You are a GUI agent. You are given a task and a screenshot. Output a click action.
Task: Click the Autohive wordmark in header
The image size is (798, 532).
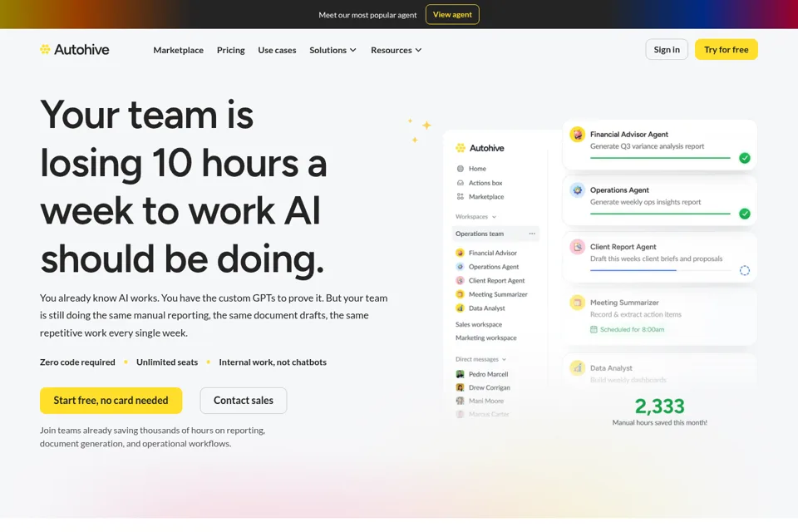(x=81, y=49)
